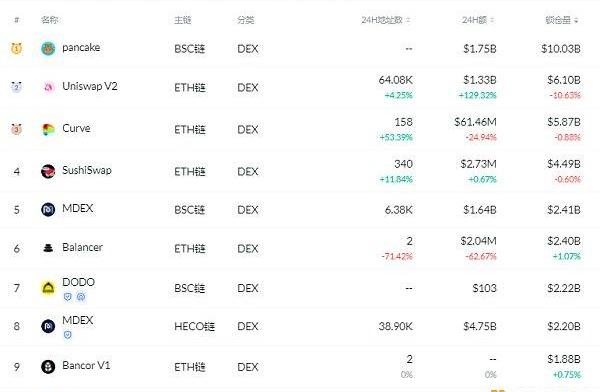Click the silver second-place medal icon
The width and height of the screenshot is (600, 392).
tap(16, 87)
